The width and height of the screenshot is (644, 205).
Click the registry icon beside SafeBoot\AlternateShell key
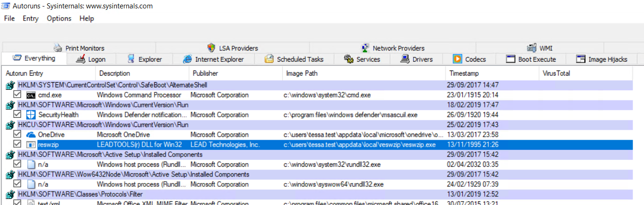tap(10, 85)
